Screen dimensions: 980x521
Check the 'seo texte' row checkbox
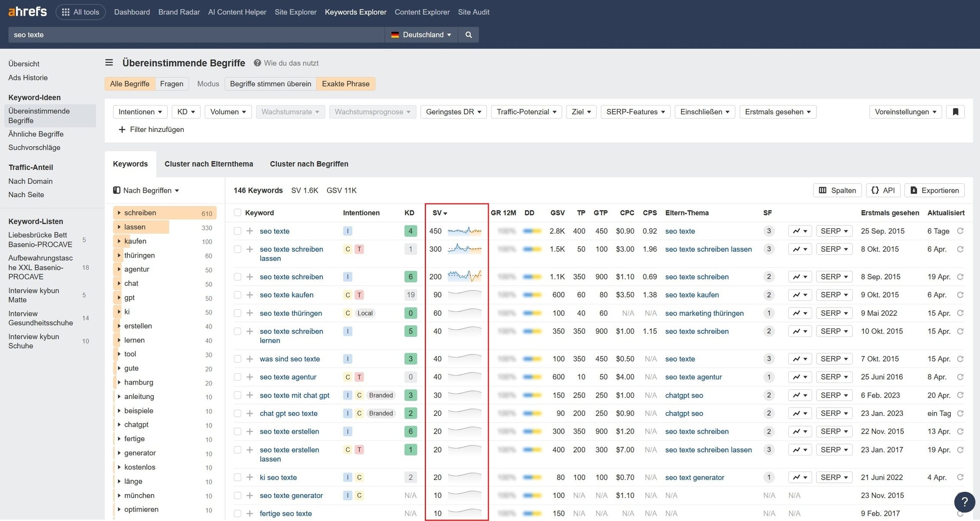[x=237, y=231]
